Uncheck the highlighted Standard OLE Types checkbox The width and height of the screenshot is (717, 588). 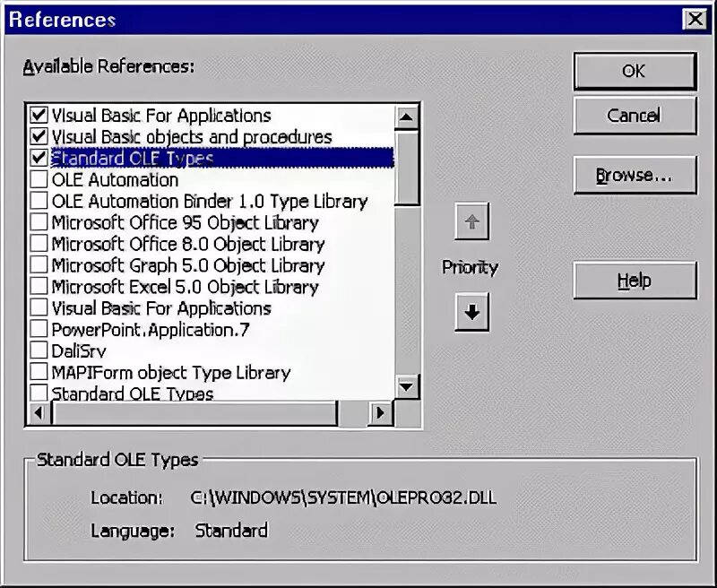tap(39, 158)
